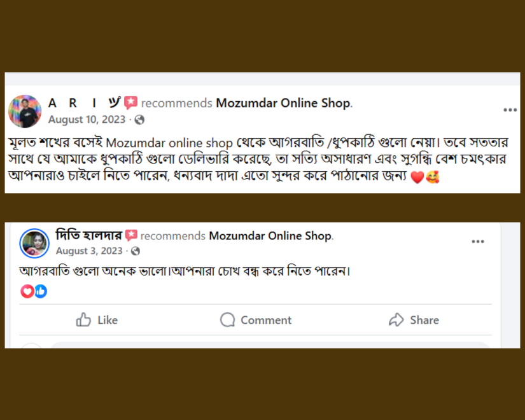Open the August 3, 2023 post timestamp
The height and width of the screenshot is (420, 525).
click(89, 251)
